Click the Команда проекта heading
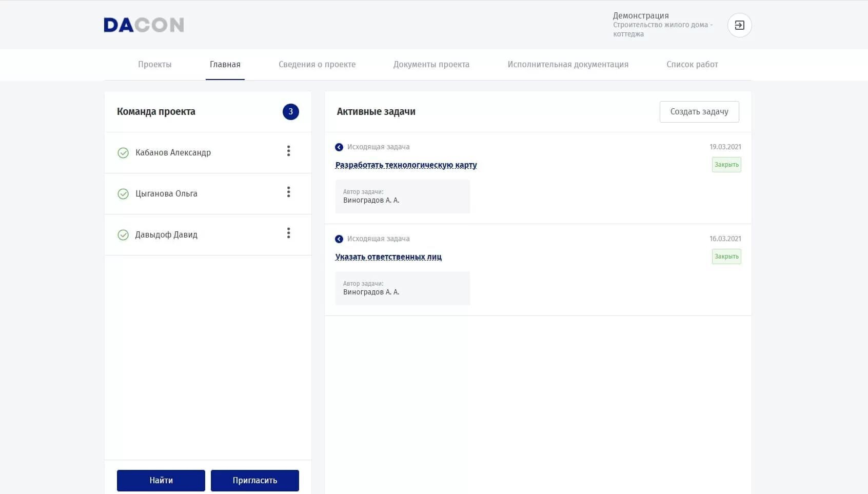The image size is (868, 494). click(x=156, y=112)
